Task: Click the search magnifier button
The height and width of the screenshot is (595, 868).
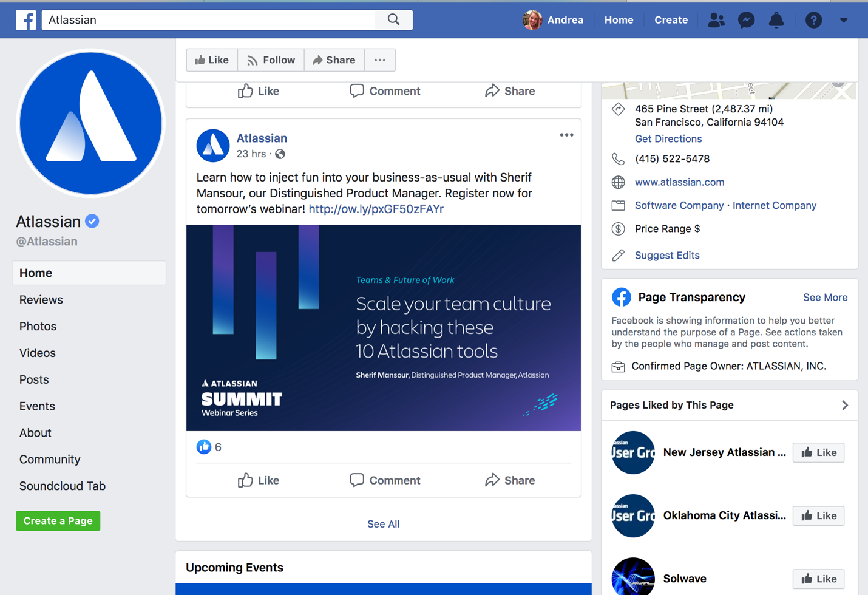Action: point(394,19)
